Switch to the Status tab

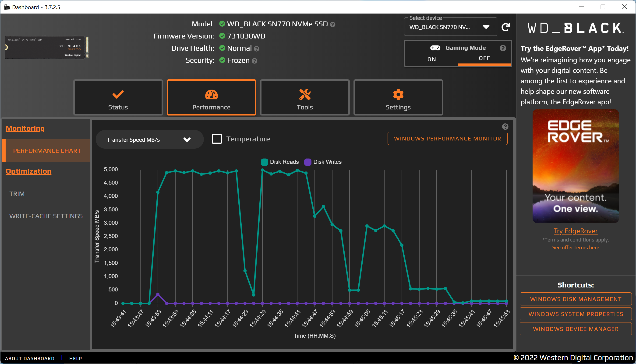click(118, 98)
